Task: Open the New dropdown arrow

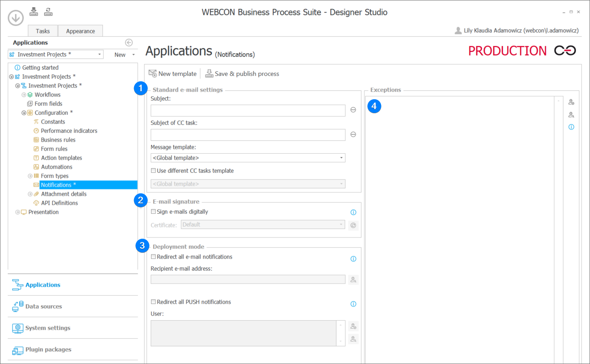Action: (134, 55)
